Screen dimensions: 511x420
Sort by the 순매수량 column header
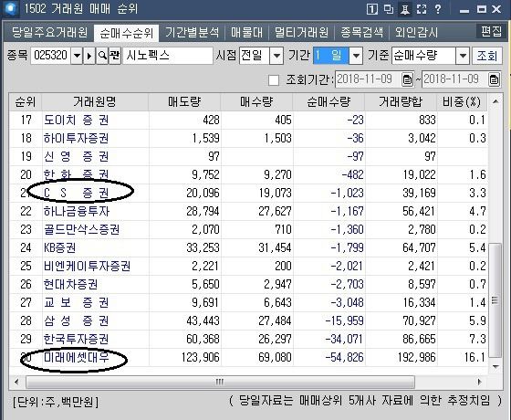tap(328, 102)
